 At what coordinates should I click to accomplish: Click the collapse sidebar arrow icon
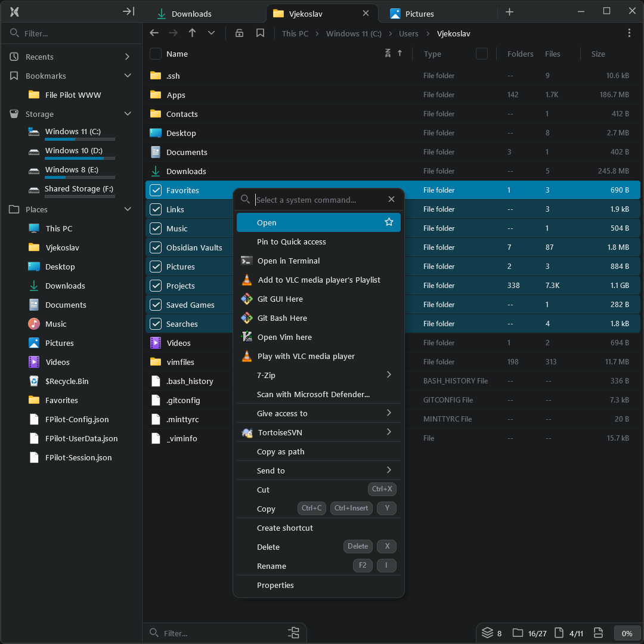[x=128, y=11]
